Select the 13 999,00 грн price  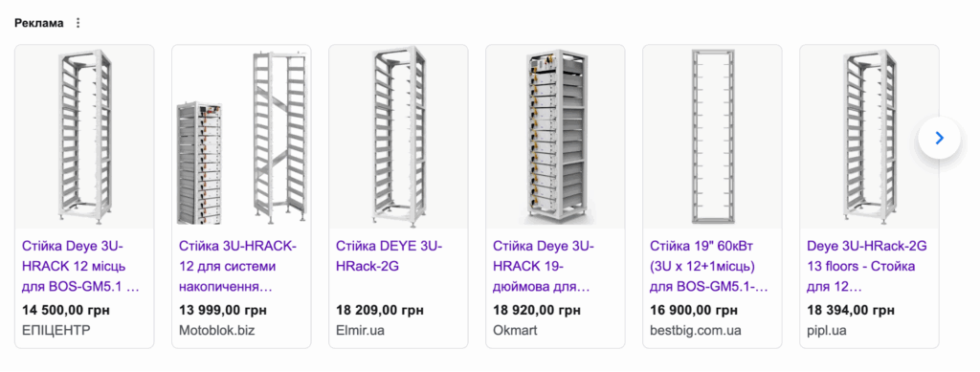(x=222, y=310)
